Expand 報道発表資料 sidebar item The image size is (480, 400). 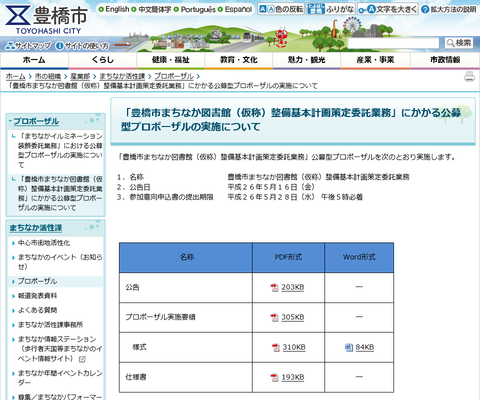click(x=37, y=296)
